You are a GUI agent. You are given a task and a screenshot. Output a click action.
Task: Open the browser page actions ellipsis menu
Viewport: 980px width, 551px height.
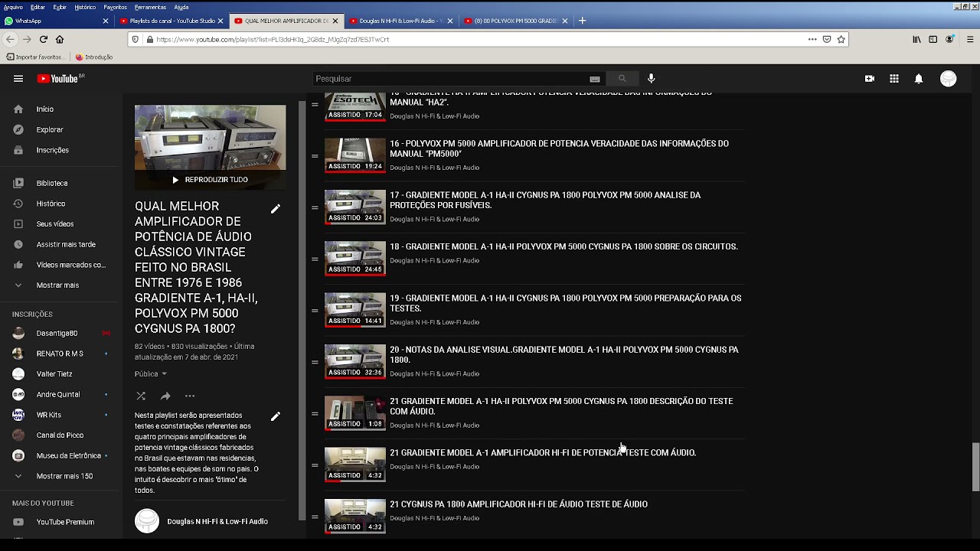(x=812, y=39)
